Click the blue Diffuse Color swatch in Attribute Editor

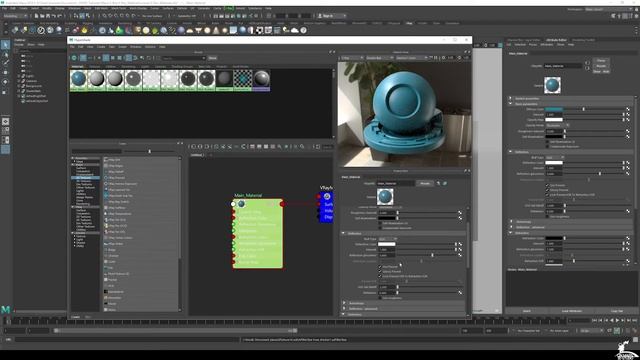[x=554, y=109]
